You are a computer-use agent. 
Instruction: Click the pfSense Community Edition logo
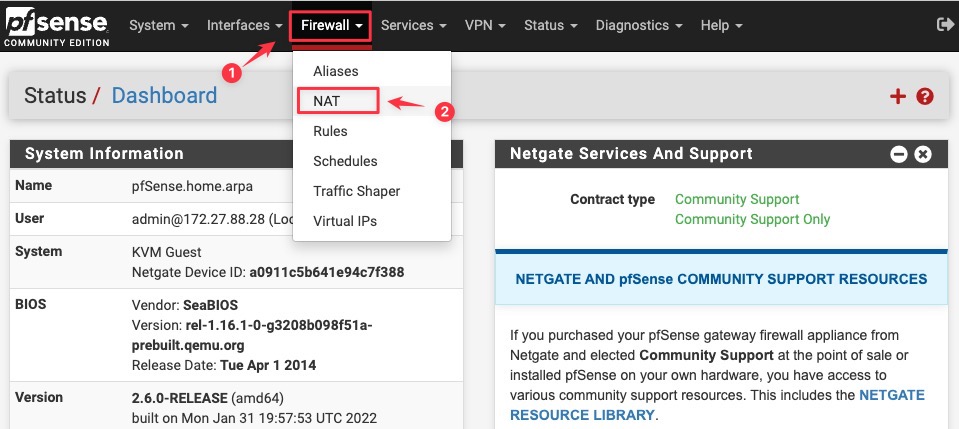[x=57, y=28]
